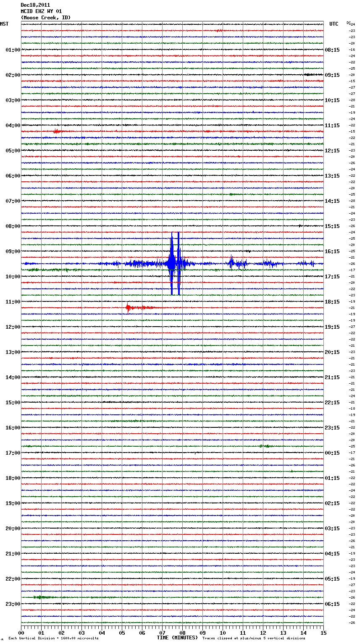Click the location label (Moose Creek, ID)
This screenshot has width=357, height=644.
(46, 18)
